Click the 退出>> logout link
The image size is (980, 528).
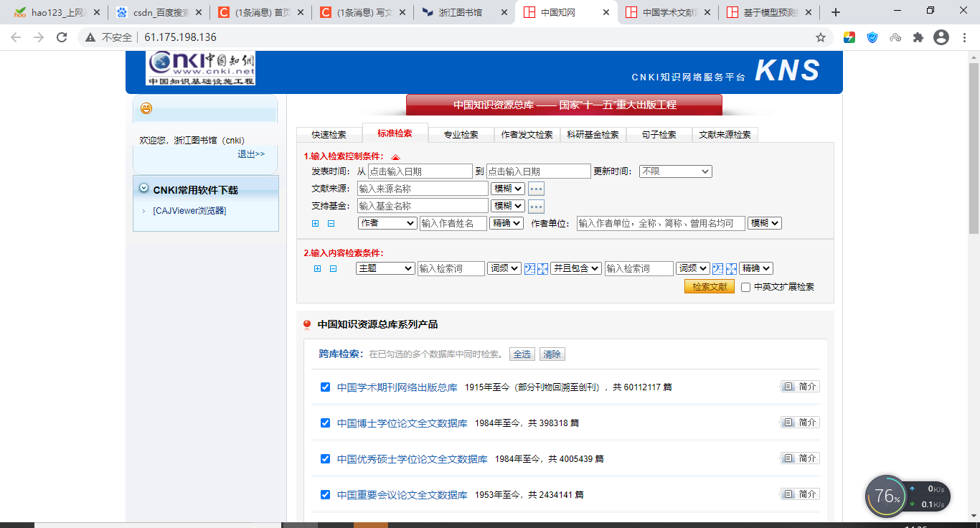pyautogui.click(x=251, y=154)
